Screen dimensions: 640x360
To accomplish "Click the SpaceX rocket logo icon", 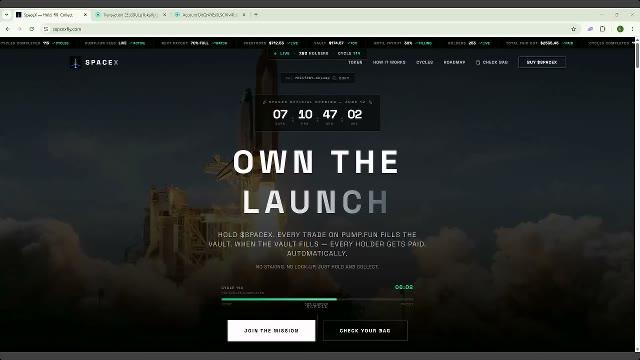I will [75, 63].
